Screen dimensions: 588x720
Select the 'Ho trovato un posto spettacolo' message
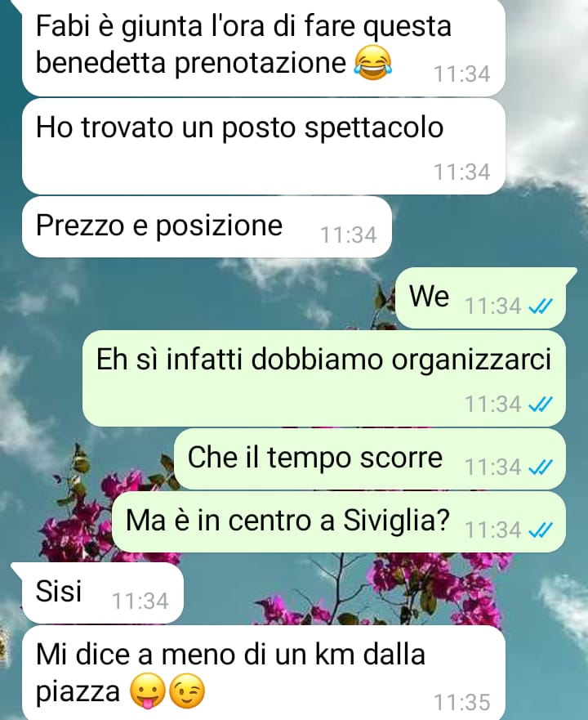[264, 146]
